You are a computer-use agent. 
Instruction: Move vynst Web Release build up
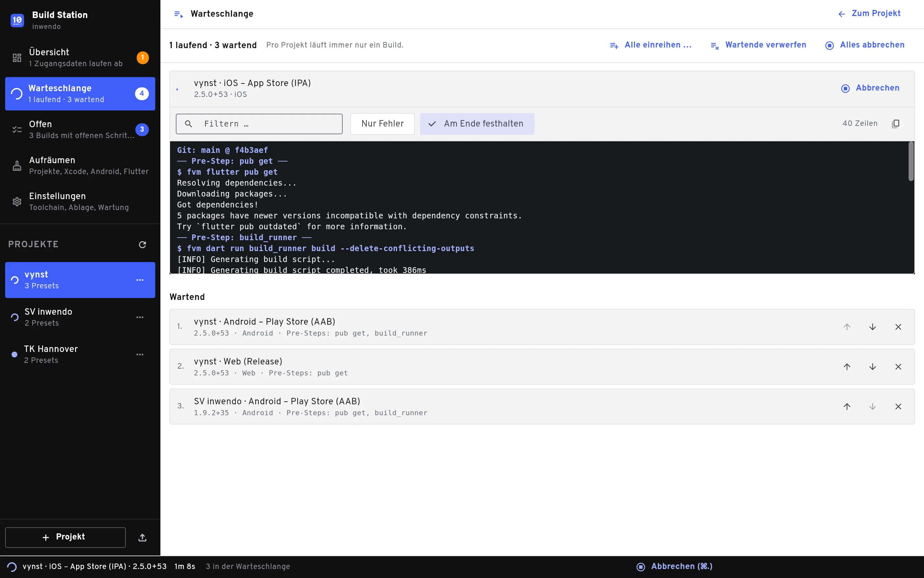pos(847,367)
